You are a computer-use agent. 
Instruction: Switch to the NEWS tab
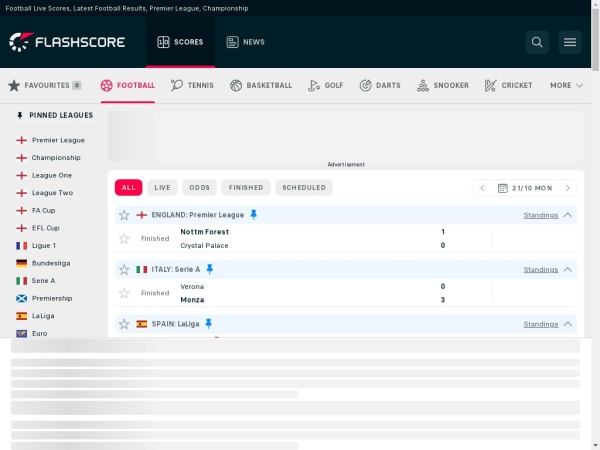[x=245, y=42]
